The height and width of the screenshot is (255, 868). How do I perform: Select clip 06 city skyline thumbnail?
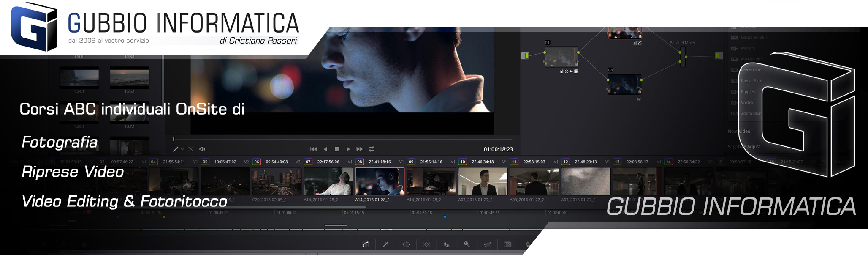click(x=277, y=181)
